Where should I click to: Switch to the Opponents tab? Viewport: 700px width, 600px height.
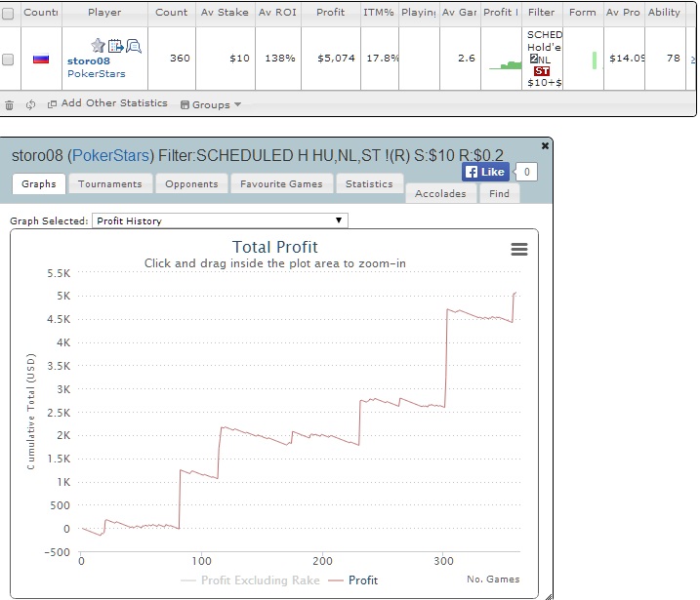[191, 183]
